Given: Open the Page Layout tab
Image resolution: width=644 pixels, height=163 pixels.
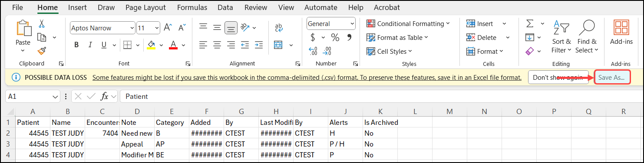Looking at the screenshot, I should point(145,7).
